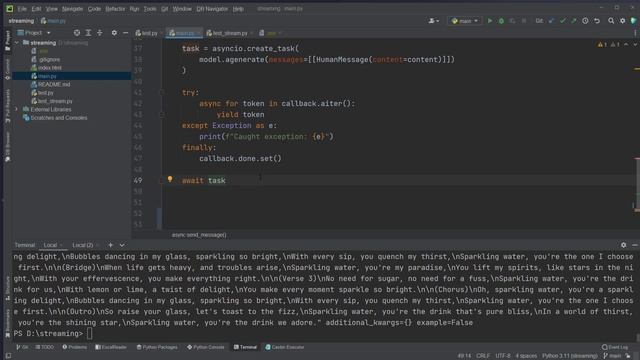640x360 pixels.
Task: Open the main run configuration dropdown
Action: coord(464,21)
